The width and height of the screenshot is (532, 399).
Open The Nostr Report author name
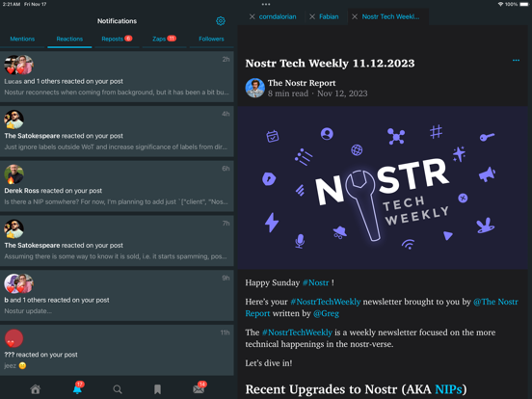302,83
